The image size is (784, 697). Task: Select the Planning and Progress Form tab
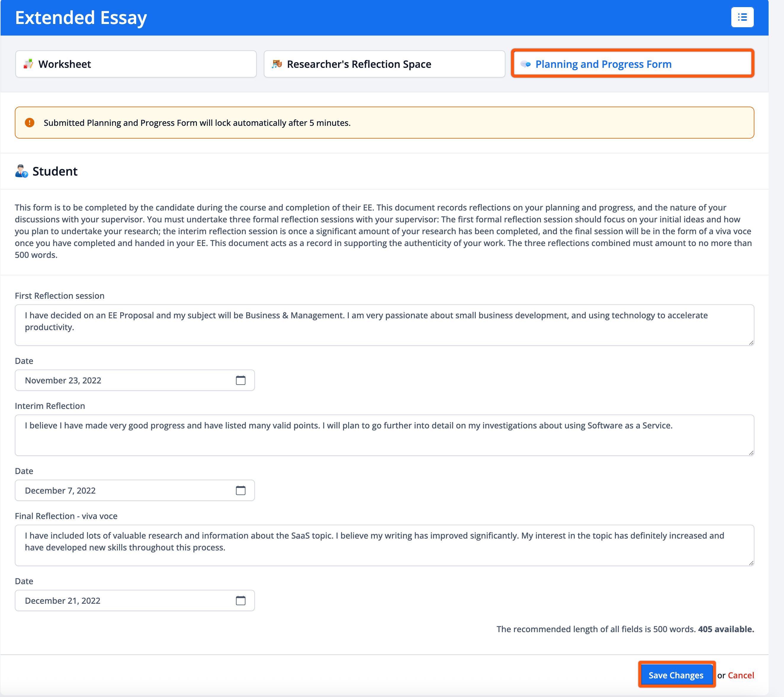[632, 64]
